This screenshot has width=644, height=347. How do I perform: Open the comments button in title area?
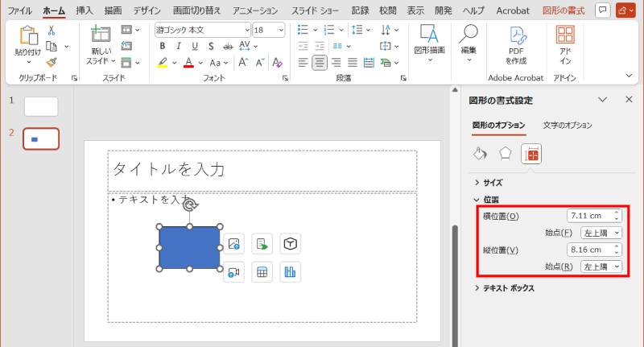[x=602, y=10]
